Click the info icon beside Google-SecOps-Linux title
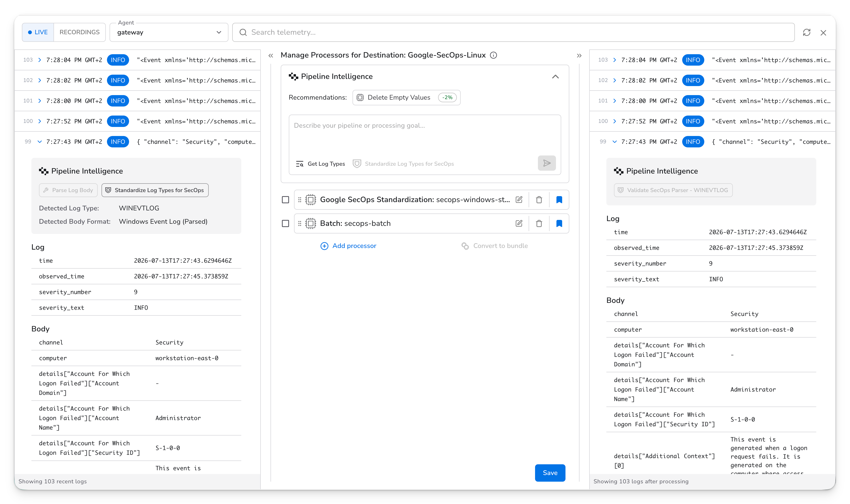 coord(493,55)
